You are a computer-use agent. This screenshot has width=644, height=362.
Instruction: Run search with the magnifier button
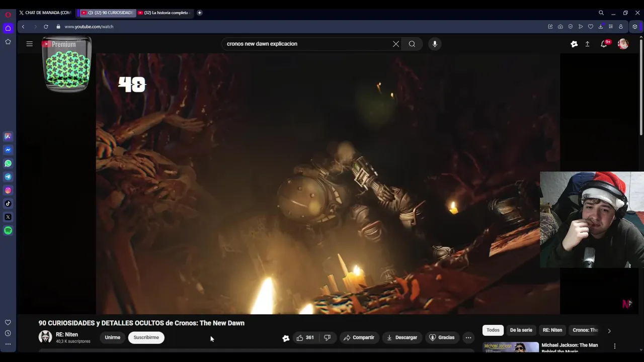pos(412,44)
